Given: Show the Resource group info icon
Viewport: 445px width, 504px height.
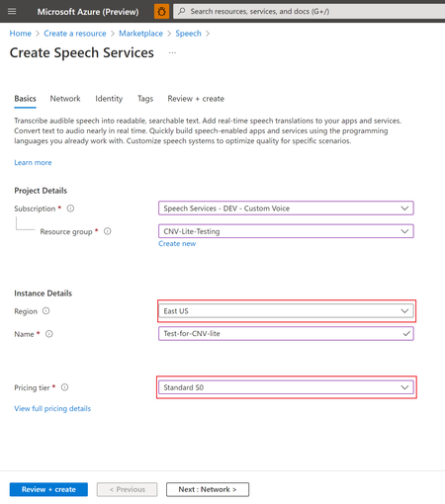Looking at the screenshot, I should coord(108,231).
